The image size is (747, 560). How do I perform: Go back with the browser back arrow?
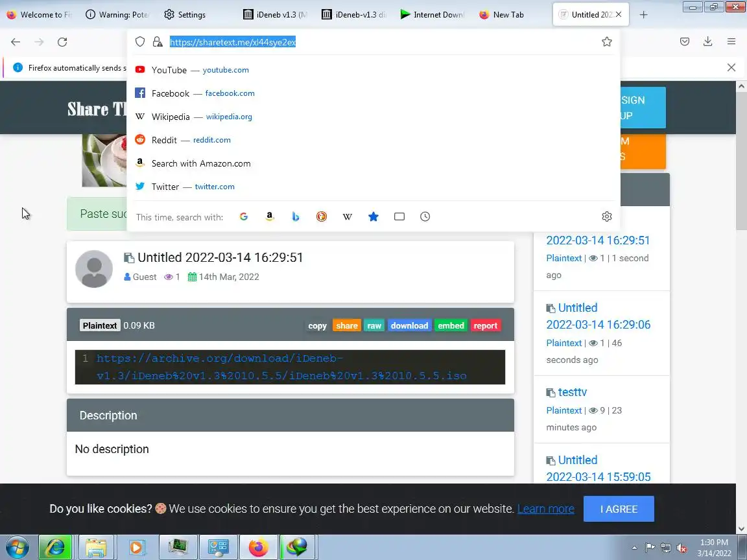pos(16,42)
